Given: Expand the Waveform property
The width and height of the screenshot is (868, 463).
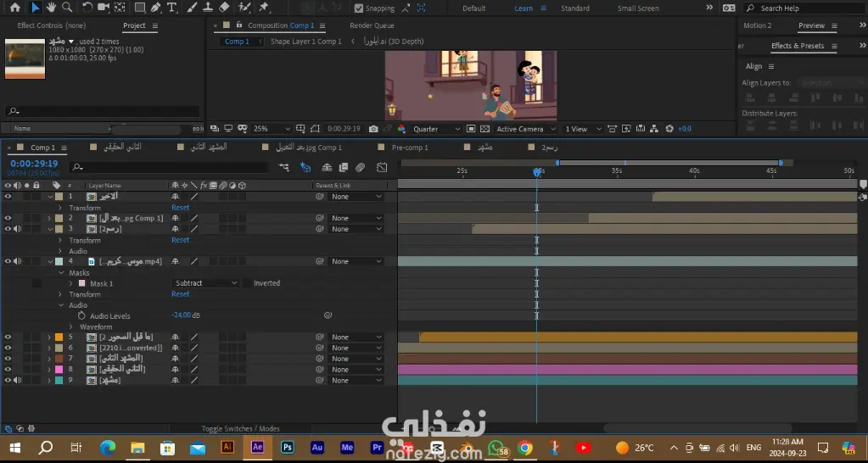Looking at the screenshot, I should tap(71, 326).
